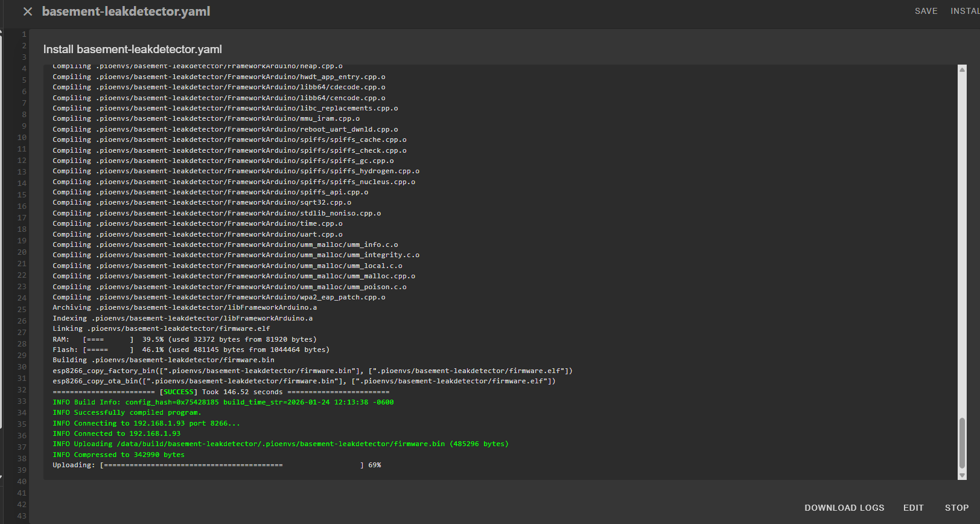980x524 pixels.
Task: Close the basement-leakdetector.yaml editor with X
Action: (28, 11)
